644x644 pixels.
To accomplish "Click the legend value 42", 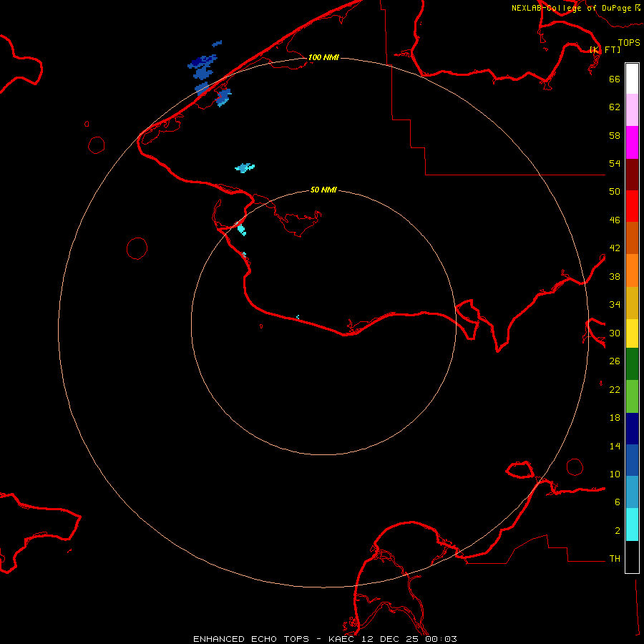I will pos(615,248).
